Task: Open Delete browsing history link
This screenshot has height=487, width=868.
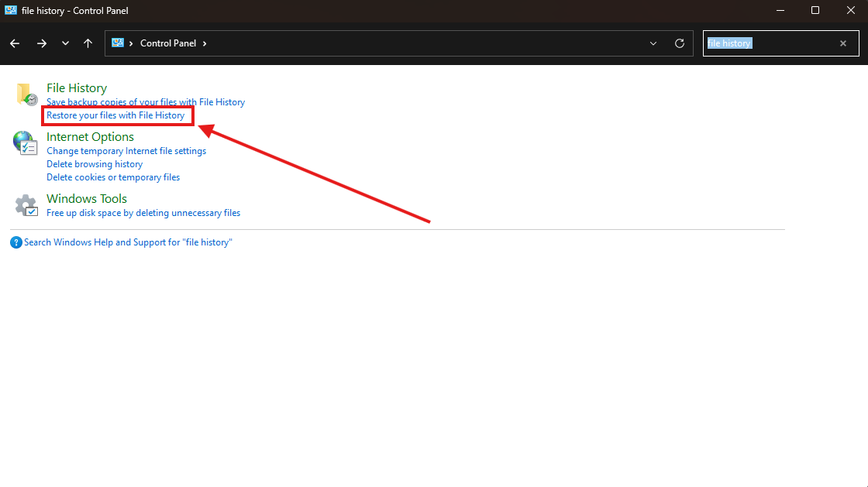Action: click(95, 164)
